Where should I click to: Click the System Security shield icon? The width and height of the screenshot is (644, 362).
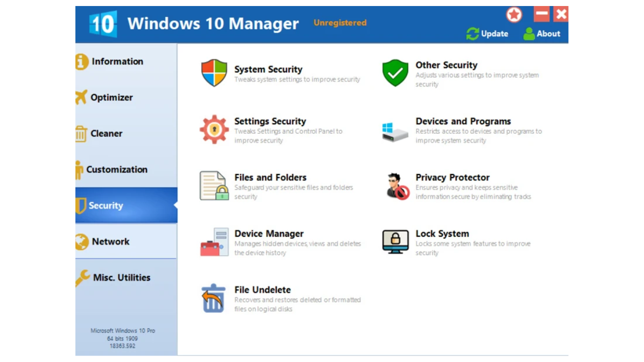(214, 73)
